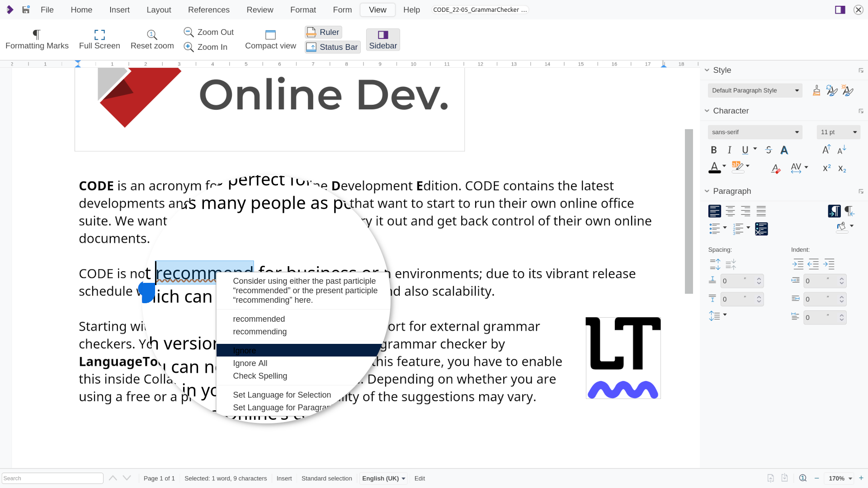Toggle Bold in sidebar
The height and width of the screenshot is (488, 868).
(714, 150)
